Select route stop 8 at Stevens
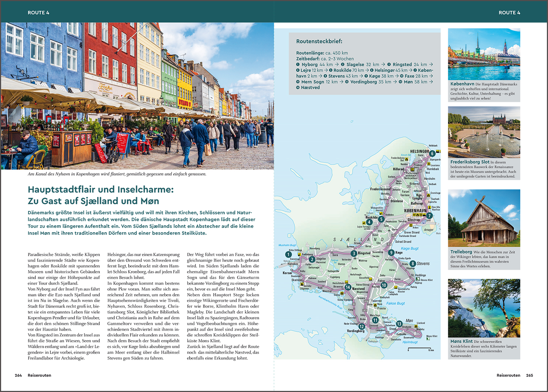The image size is (548, 392). click(412, 264)
